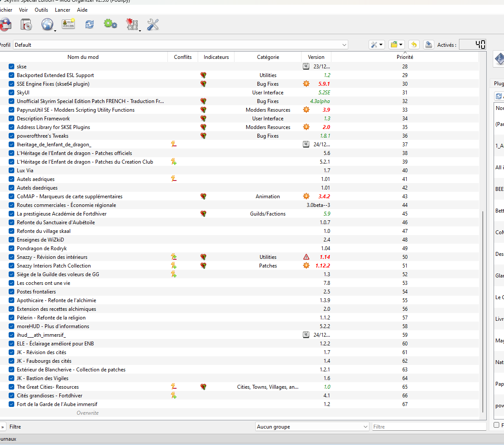This screenshot has width=504, height=445.
Task: Click the conflict icon for Cités grandioses - Fortdhiver
Action: 173,396
